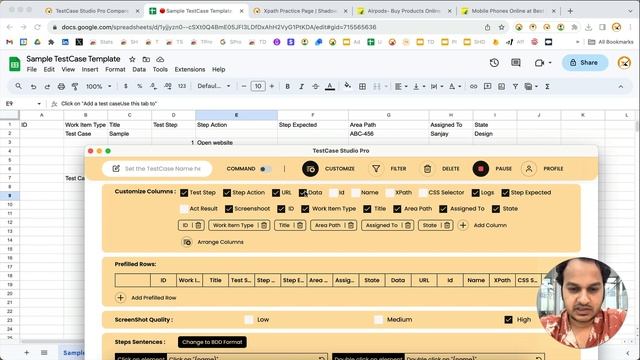This screenshot has width=640, height=360.
Task: Click the Delete trash icon in TestCase Studio
Action: click(427, 169)
